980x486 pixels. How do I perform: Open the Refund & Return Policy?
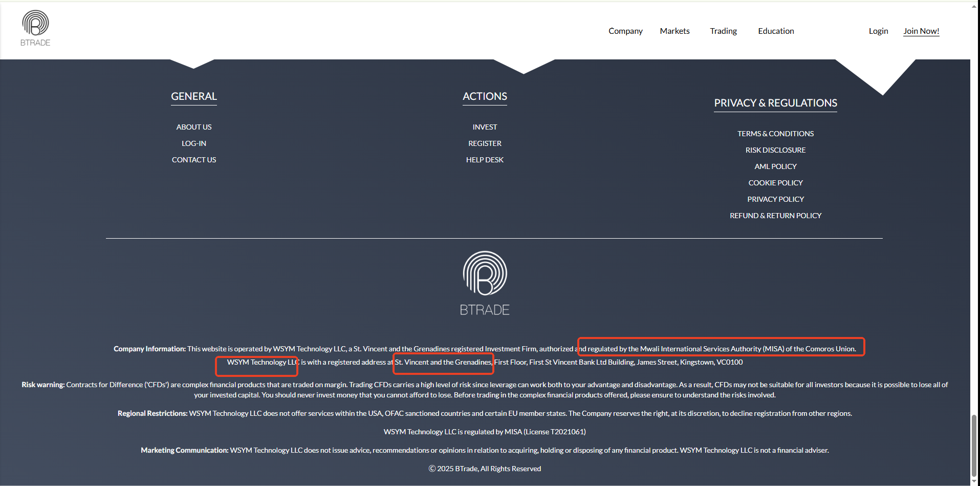[x=775, y=216]
